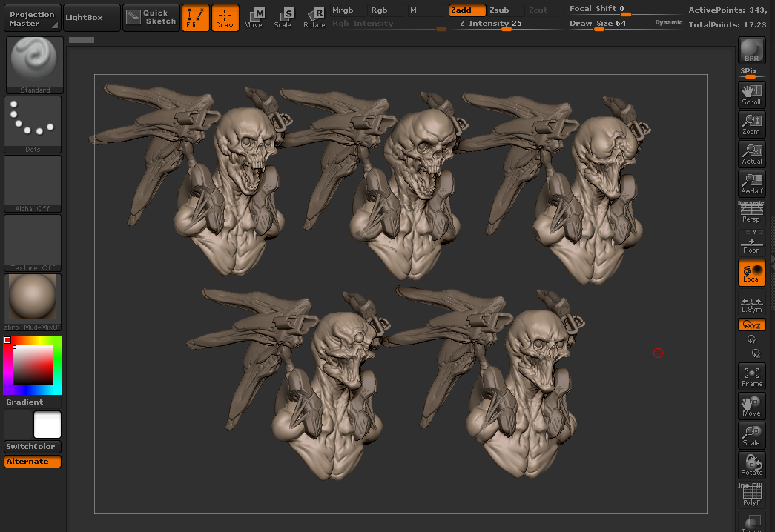
Task: Select the Scale transform tool in top bar
Action: (283, 19)
